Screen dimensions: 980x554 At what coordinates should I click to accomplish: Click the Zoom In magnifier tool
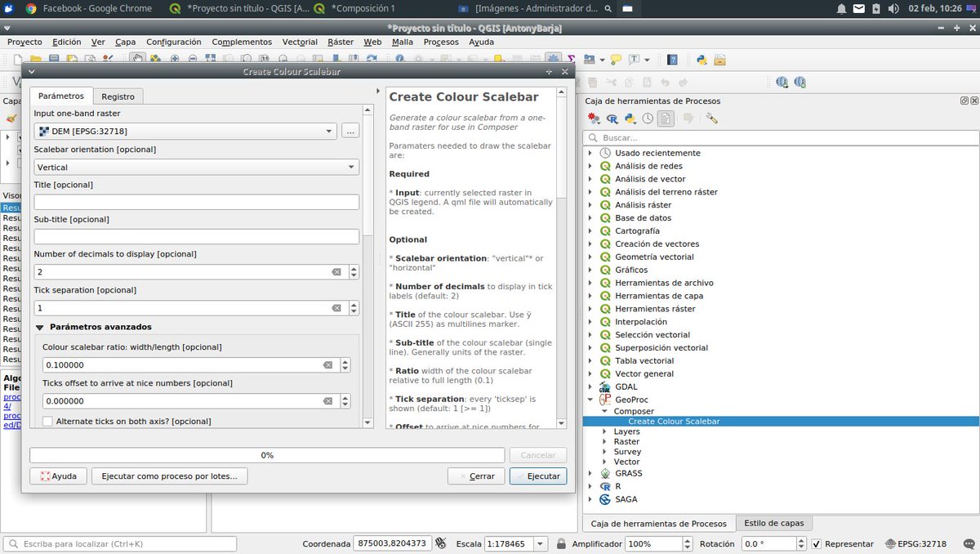pos(174,60)
